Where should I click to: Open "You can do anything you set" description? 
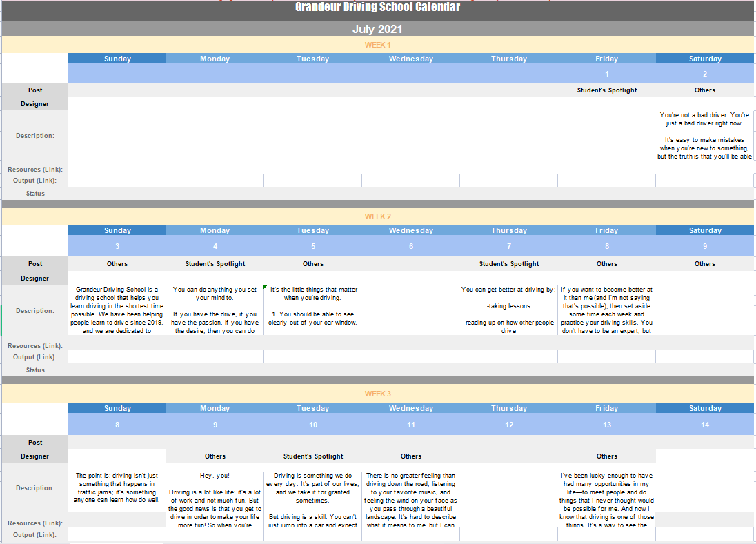(215, 310)
